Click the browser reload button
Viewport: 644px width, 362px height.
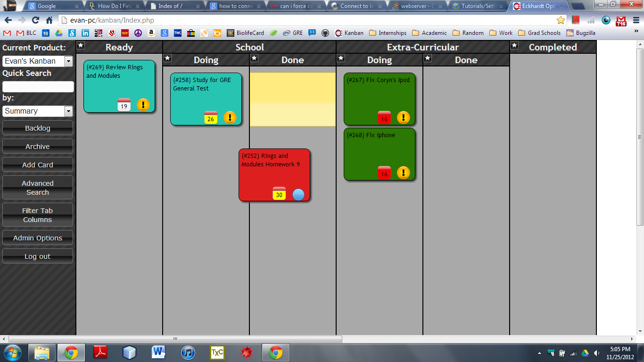35,20
